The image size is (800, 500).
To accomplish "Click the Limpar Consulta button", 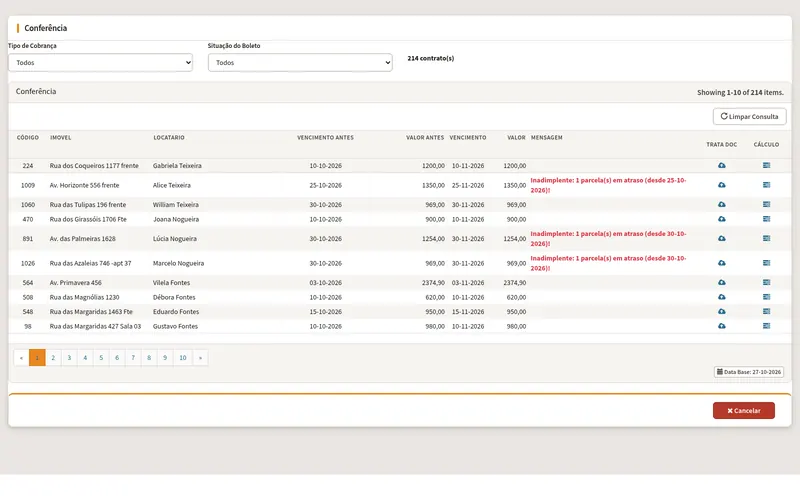I will 749,116.
